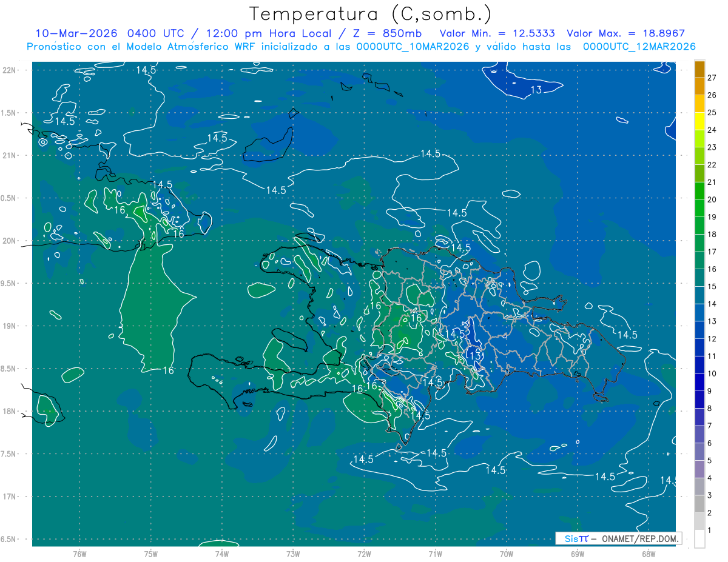Click latitude axis label '17N'
This screenshot has width=728, height=562.
click(x=9, y=497)
